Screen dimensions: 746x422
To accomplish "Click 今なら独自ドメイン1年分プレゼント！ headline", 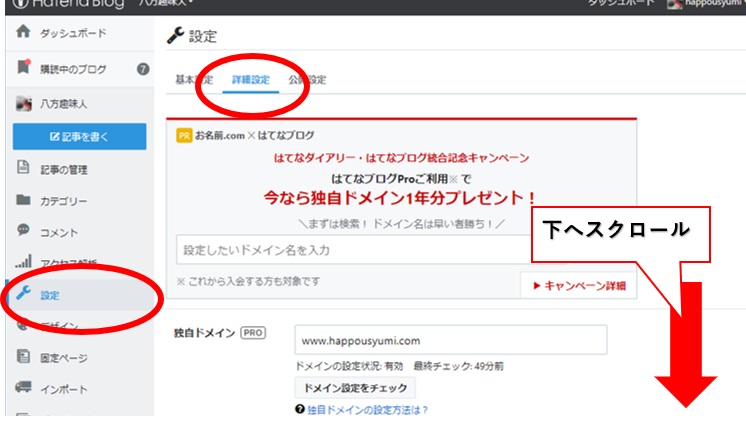I will (x=401, y=197).
